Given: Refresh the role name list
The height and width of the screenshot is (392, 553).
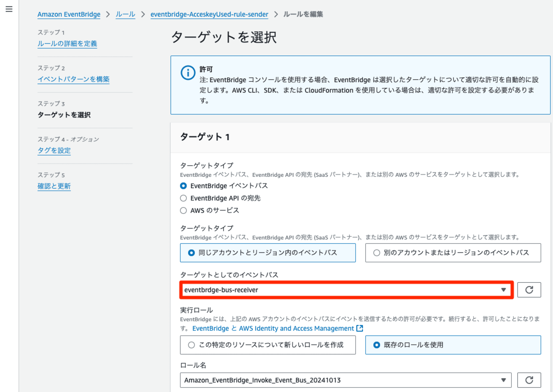Looking at the screenshot, I should tap(529, 380).
